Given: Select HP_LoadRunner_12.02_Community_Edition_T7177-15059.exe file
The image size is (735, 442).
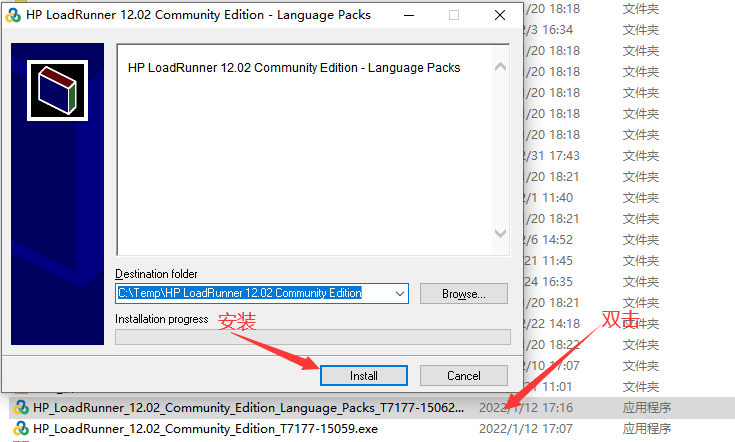Looking at the screenshot, I should pyautogui.click(x=205, y=429).
